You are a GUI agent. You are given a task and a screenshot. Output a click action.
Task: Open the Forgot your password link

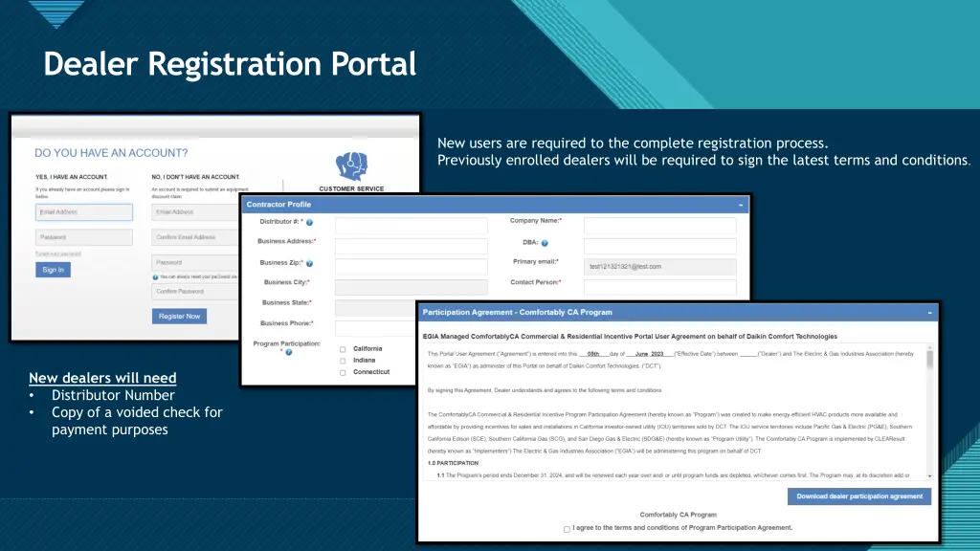pyautogui.click(x=58, y=253)
